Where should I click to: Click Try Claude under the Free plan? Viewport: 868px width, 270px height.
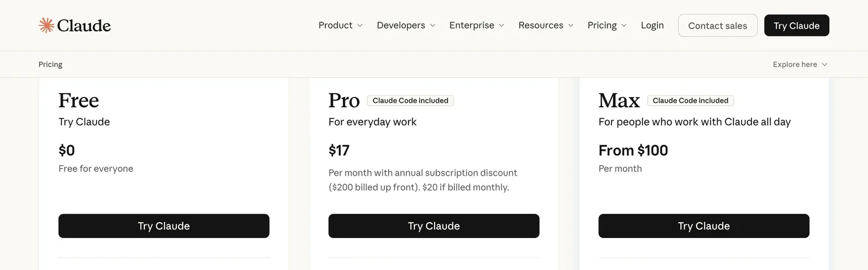[164, 226]
